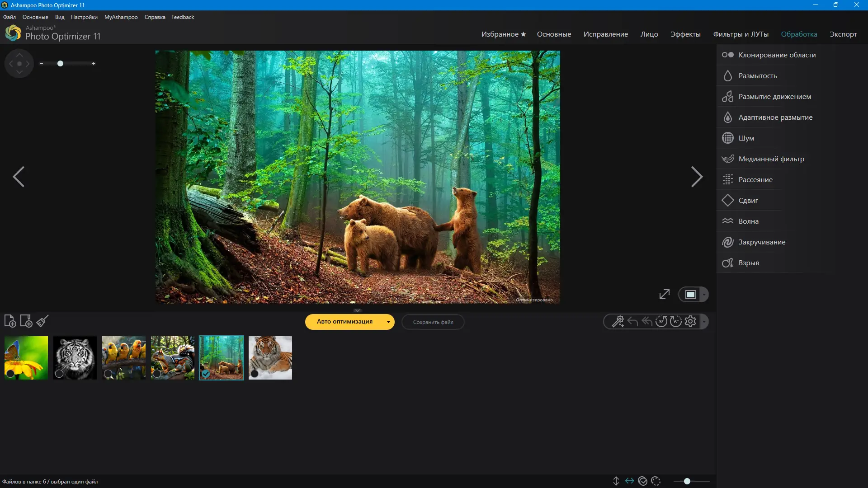
Task: Select the Клонирование области tool
Action: tap(777, 55)
